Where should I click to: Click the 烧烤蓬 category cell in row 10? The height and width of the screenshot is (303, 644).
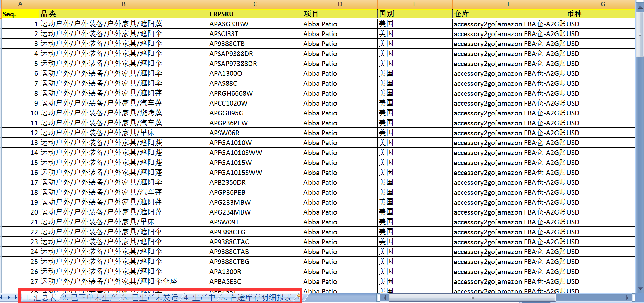coord(124,113)
